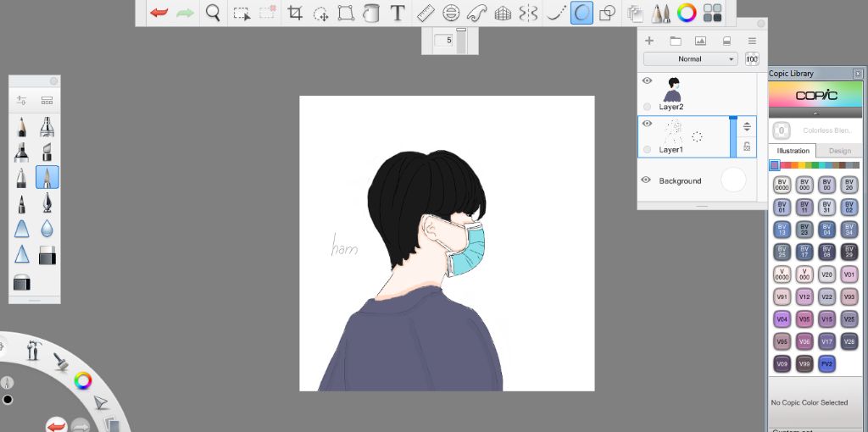Image resolution: width=868 pixels, height=432 pixels.
Task: Add a layer group folder
Action: [676, 41]
